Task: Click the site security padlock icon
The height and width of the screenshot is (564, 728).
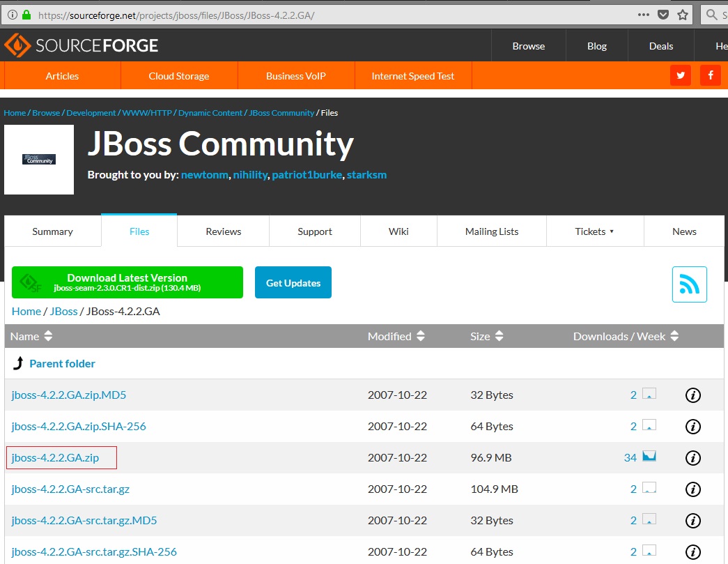Action: [26, 15]
